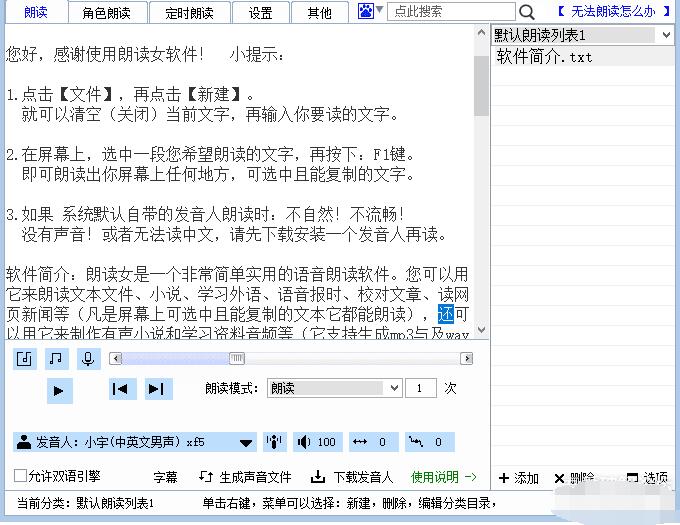Click the 选项 options button

[x=647, y=478]
